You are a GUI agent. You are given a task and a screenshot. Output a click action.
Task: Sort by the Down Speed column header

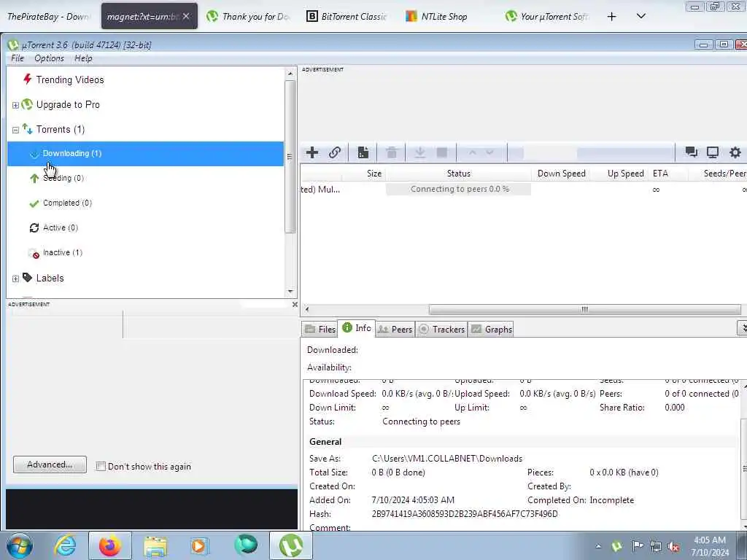(x=561, y=174)
